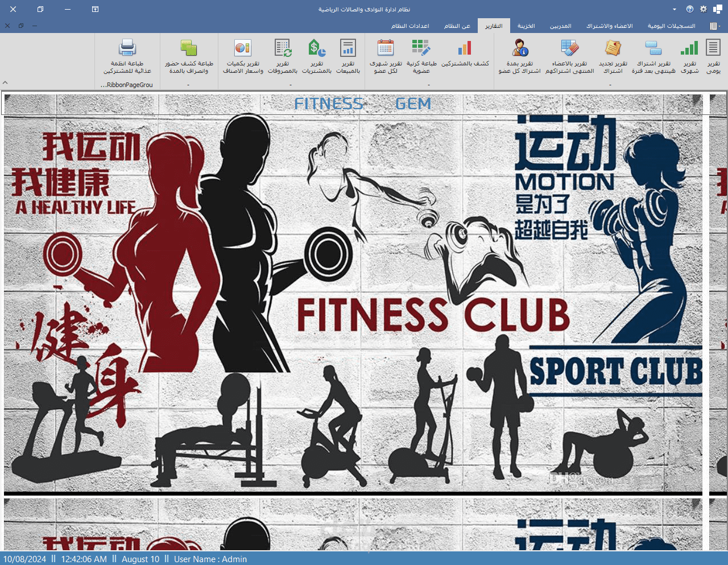Switch to the المدربين tab
The width and height of the screenshot is (728, 565).
point(560,26)
